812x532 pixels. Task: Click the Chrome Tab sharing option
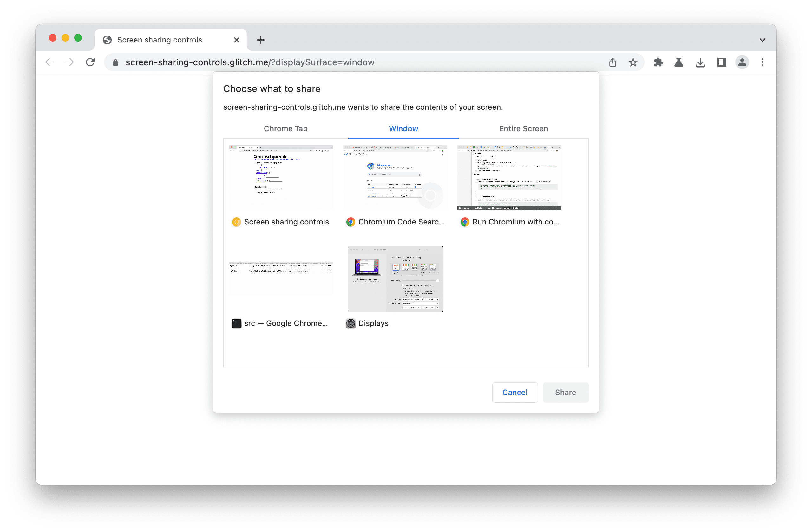(x=286, y=129)
